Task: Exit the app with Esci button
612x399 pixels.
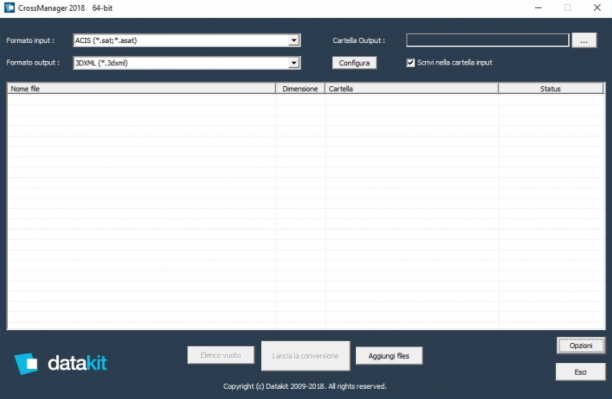Action: point(580,372)
